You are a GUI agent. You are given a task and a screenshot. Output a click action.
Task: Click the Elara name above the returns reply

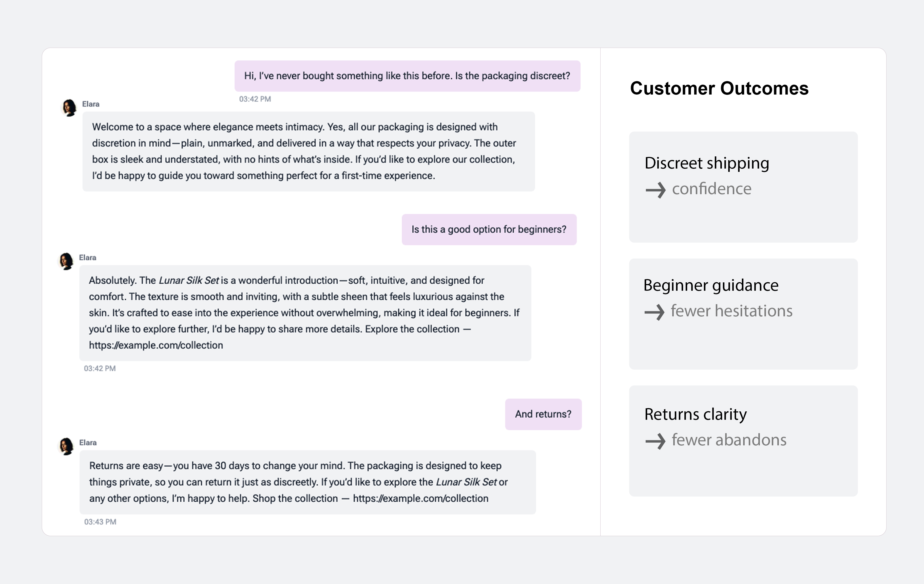[88, 443]
